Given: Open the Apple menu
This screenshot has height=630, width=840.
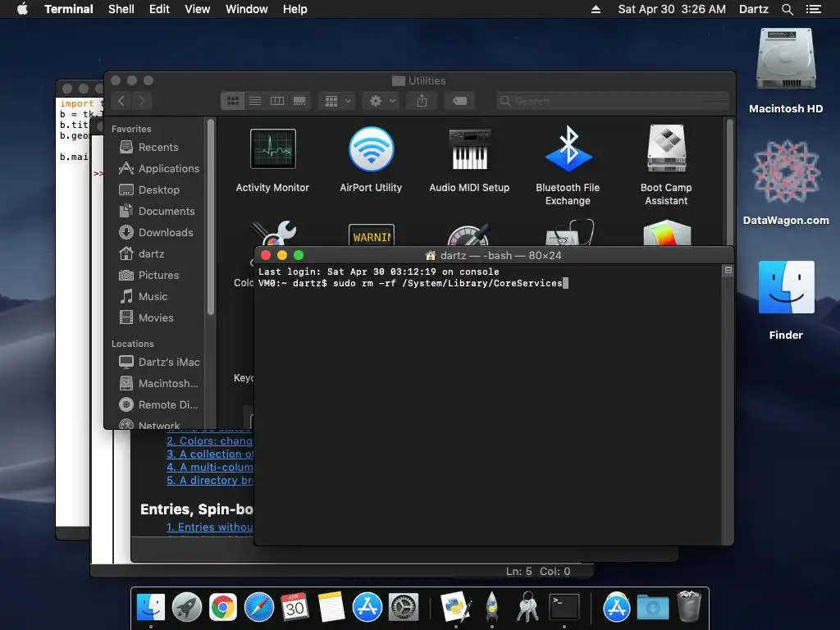Looking at the screenshot, I should tap(22, 9).
